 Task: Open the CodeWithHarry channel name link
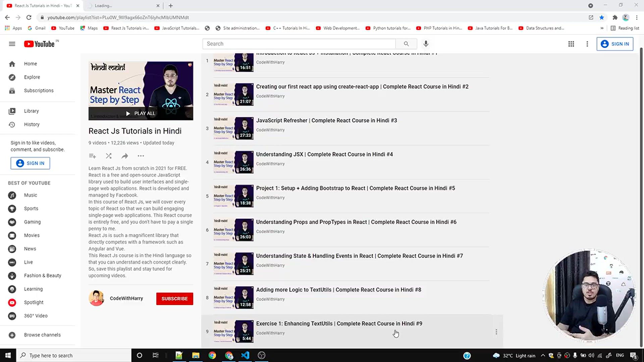(x=126, y=298)
